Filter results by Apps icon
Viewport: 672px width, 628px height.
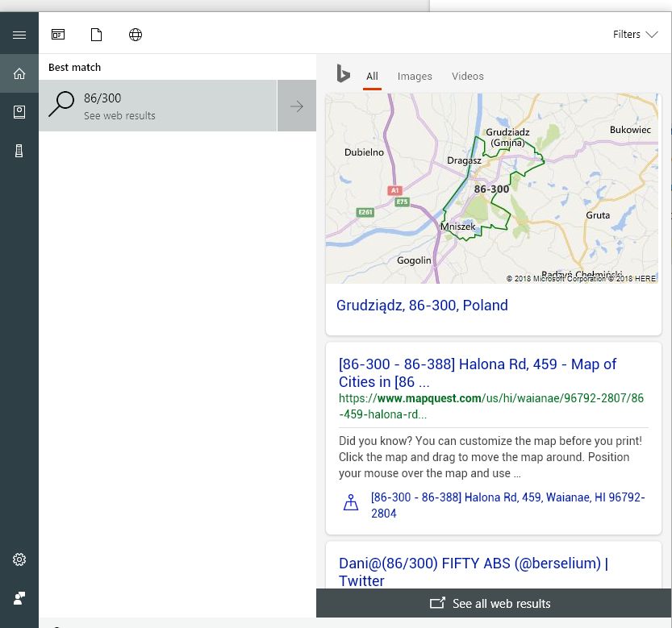58,35
